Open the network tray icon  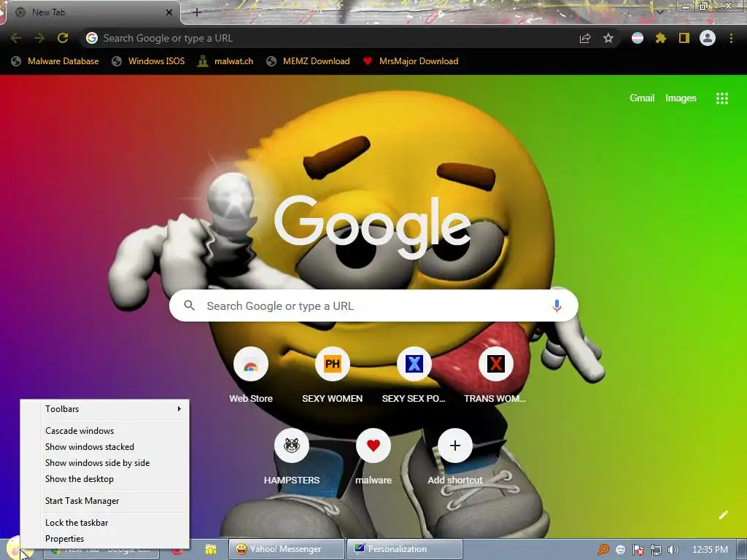656,550
